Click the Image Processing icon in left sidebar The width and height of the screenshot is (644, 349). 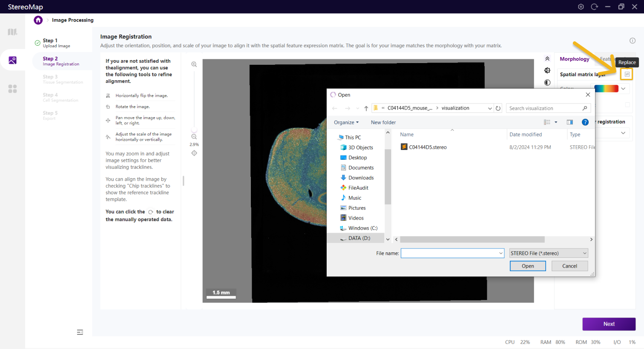12,61
